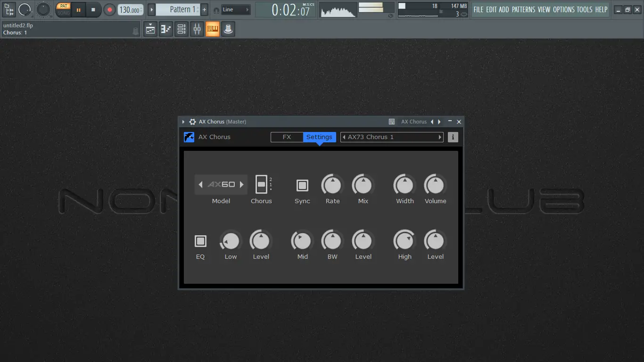Click the file browser/pattern tree icon at top-left
644x362 pixels.
coord(9,9)
